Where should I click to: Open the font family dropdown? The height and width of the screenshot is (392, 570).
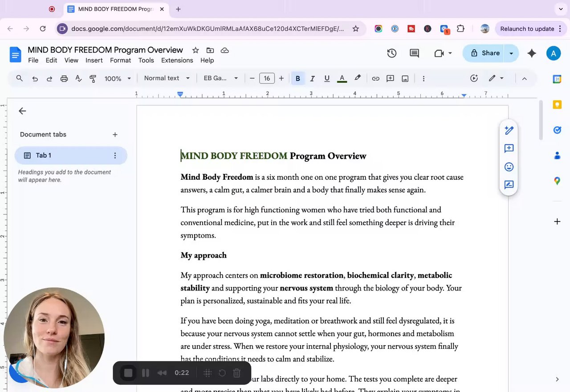click(221, 78)
